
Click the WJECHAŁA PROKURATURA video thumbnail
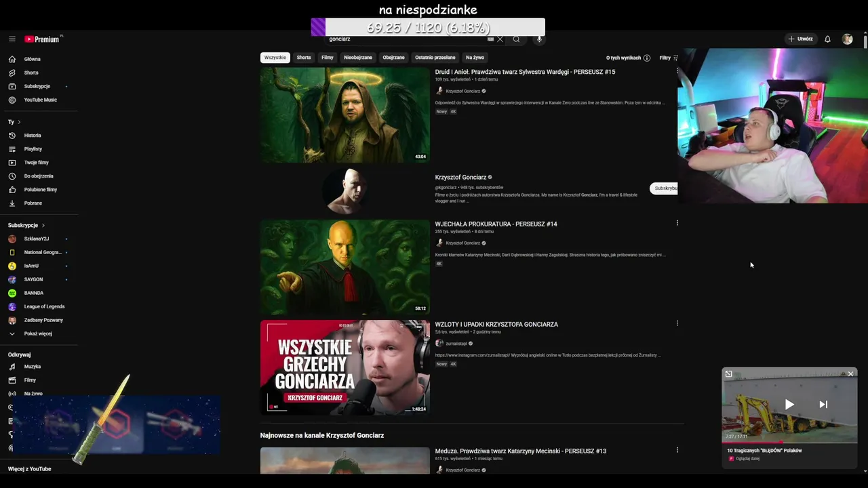click(345, 267)
